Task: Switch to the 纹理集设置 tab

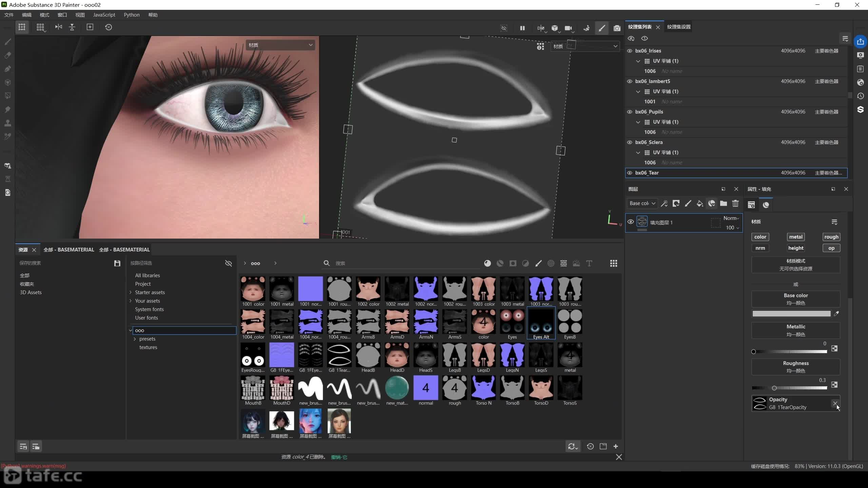Action: [x=679, y=27]
